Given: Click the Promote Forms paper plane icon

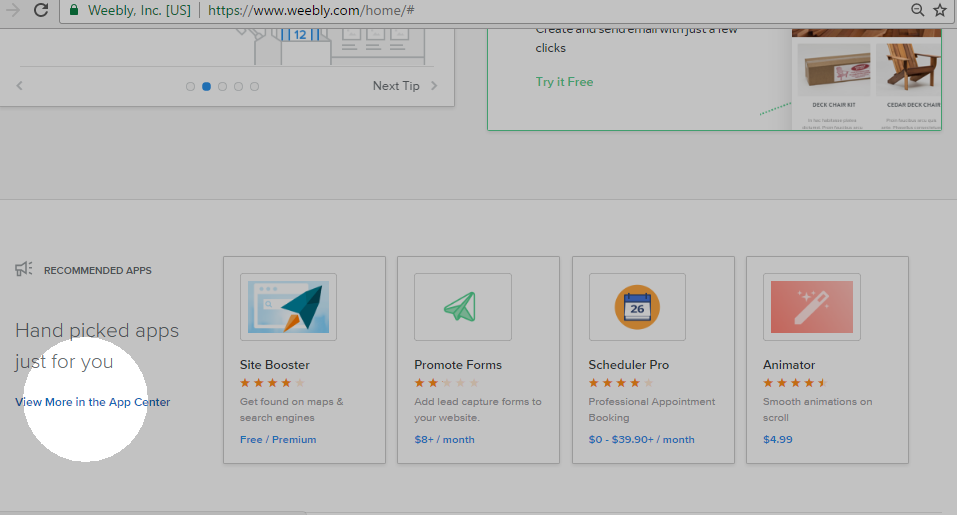Looking at the screenshot, I should click(x=463, y=307).
